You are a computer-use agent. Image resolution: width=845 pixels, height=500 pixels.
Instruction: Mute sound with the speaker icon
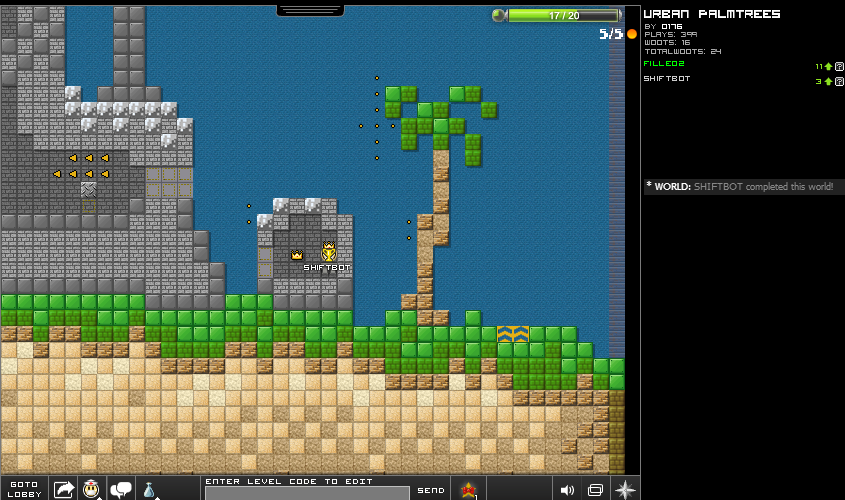567,490
